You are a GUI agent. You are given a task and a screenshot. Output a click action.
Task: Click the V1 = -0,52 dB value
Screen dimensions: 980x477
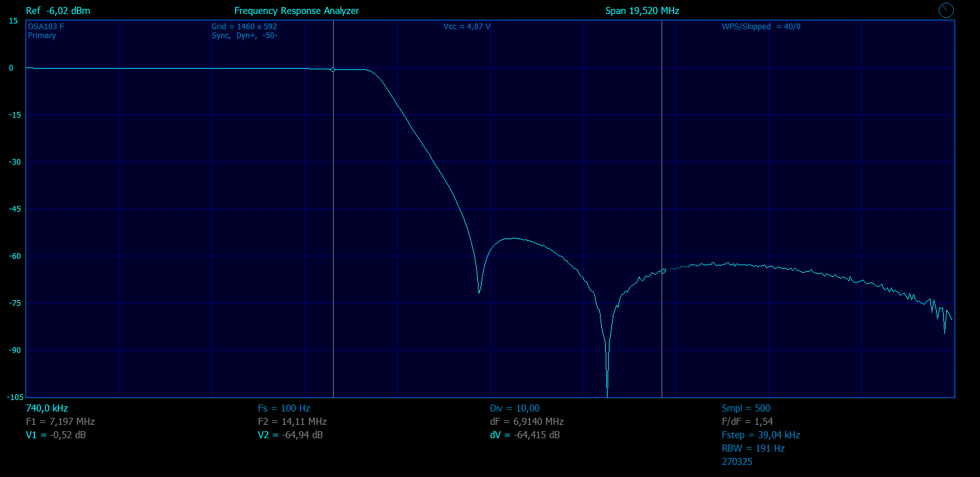(56, 435)
